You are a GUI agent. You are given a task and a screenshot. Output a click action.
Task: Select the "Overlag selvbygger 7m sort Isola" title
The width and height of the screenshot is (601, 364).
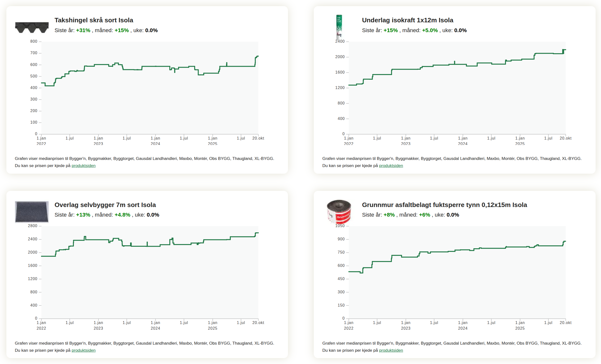105,205
